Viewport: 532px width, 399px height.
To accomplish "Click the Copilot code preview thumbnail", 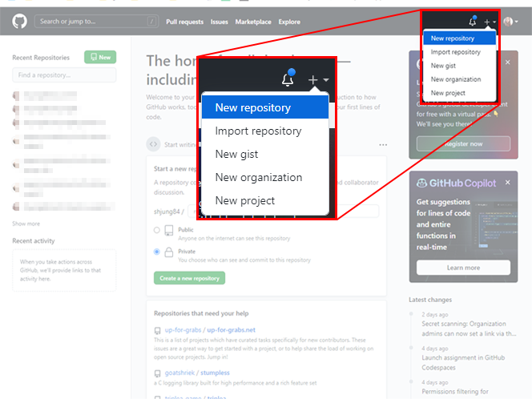I will [495, 224].
